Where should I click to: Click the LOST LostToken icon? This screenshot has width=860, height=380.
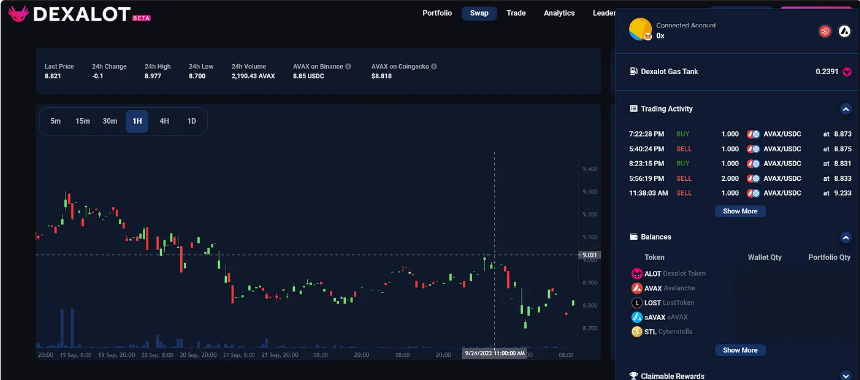[x=637, y=303]
